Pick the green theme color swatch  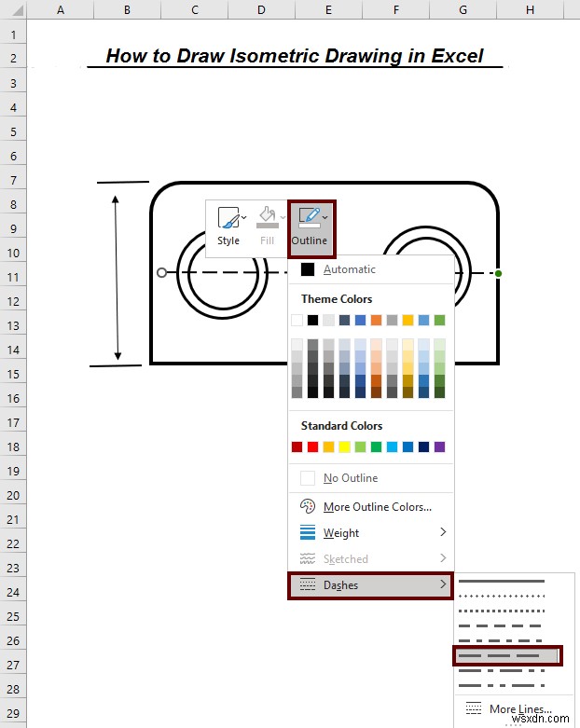(x=439, y=320)
